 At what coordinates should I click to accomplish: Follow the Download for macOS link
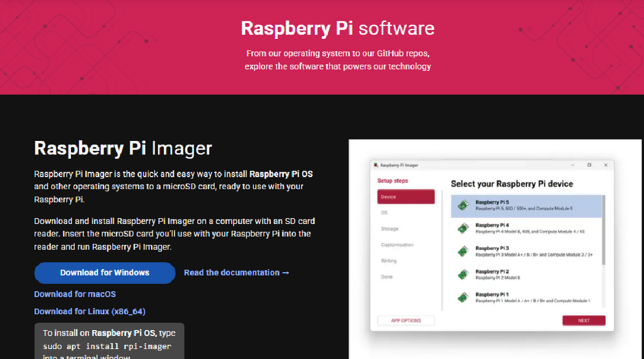point(75,294)
